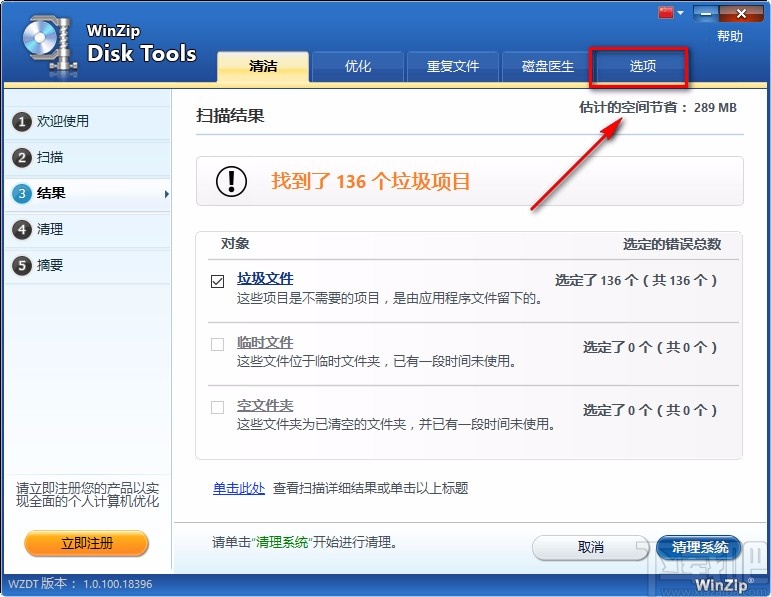Uncheck the 垃圾文件 checkbox
Image resolution: width=771 pixels, height=597 pixels.
[217, 281]
